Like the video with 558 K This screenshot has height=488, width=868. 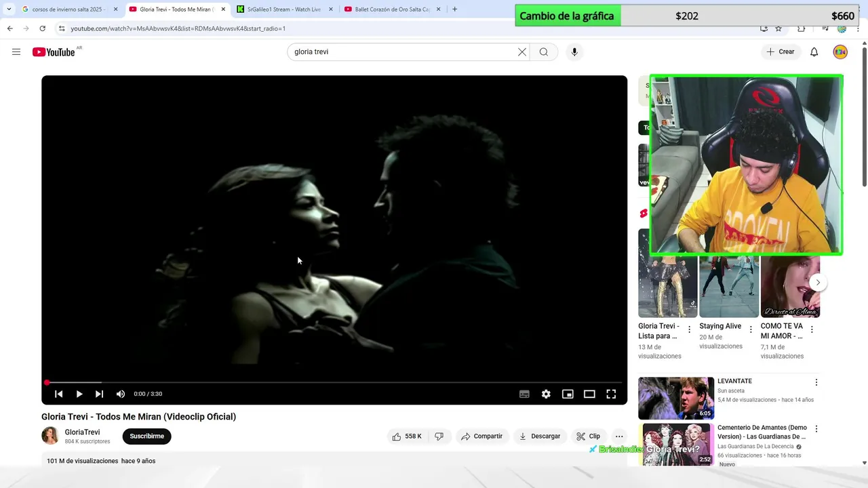[x=406, y=436]
